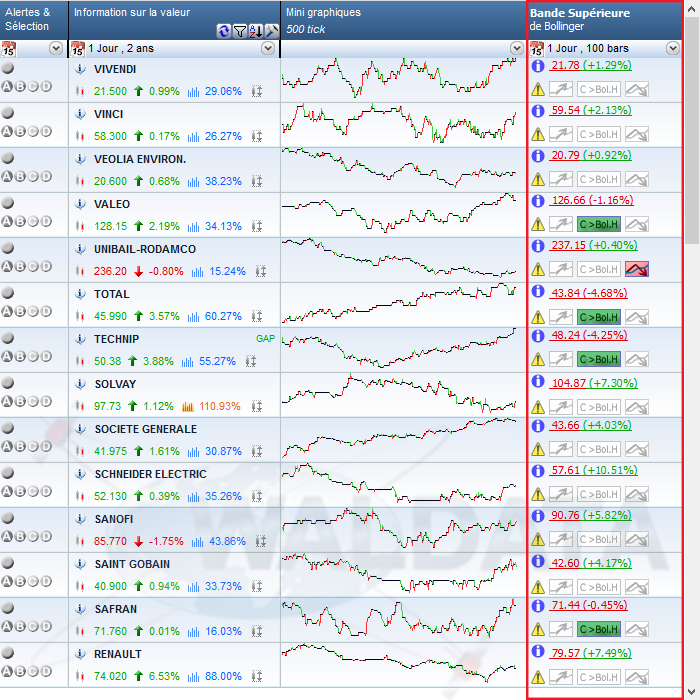Toggle alert B for VEOLIA ENVIRON.
Viewport: 700px width, 700px height.
(20, 176)
